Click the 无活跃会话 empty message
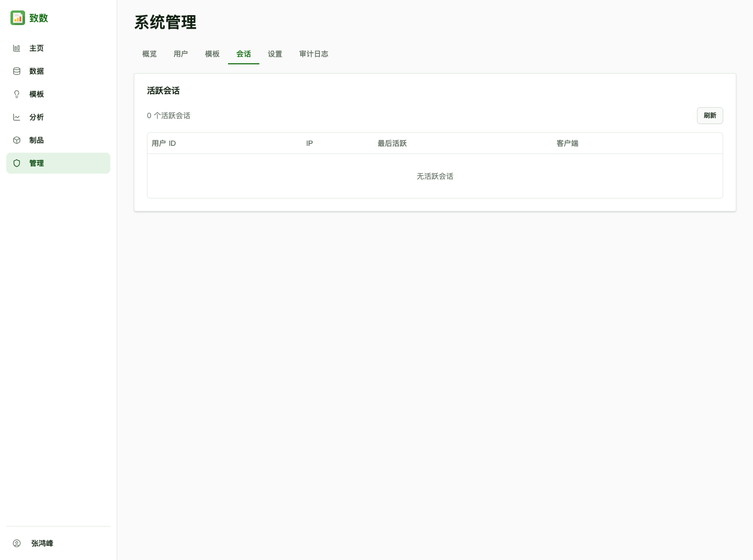Screen dimensions: 753x560 (x=435, y=176)
